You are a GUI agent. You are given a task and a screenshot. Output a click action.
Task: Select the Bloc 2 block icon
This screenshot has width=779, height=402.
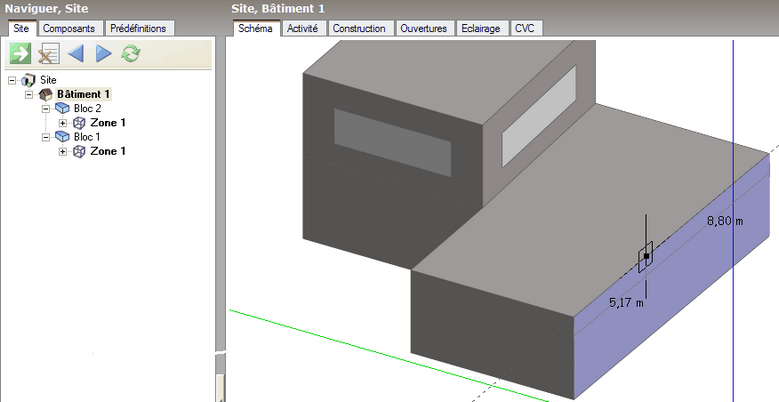62,108
